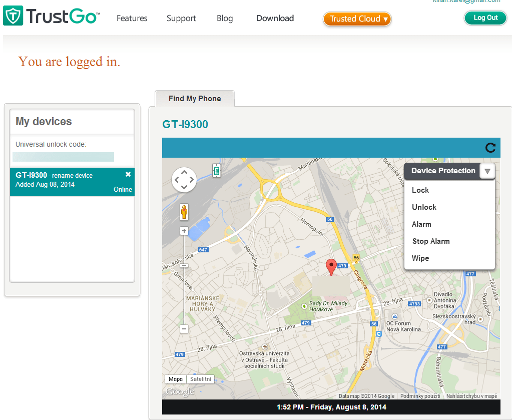Open the Support page
Viewport: 512px width, 420px height.
pyautogui.click(x=181, y=19)
